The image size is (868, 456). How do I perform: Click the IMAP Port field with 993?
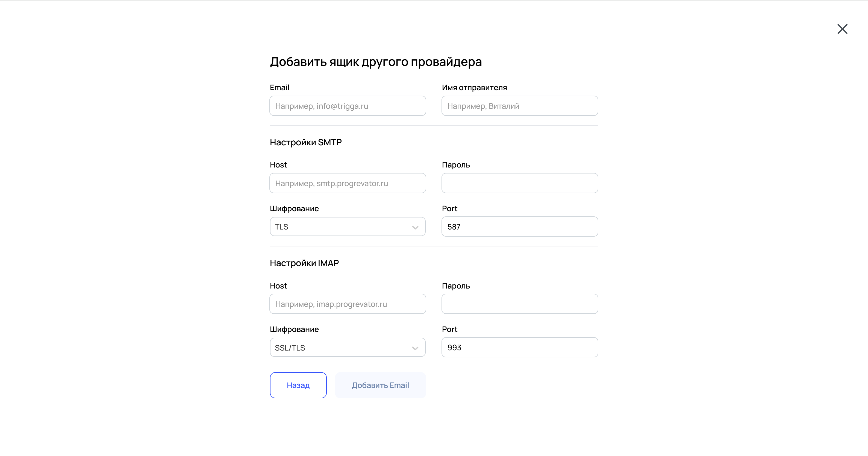[520, 348]
